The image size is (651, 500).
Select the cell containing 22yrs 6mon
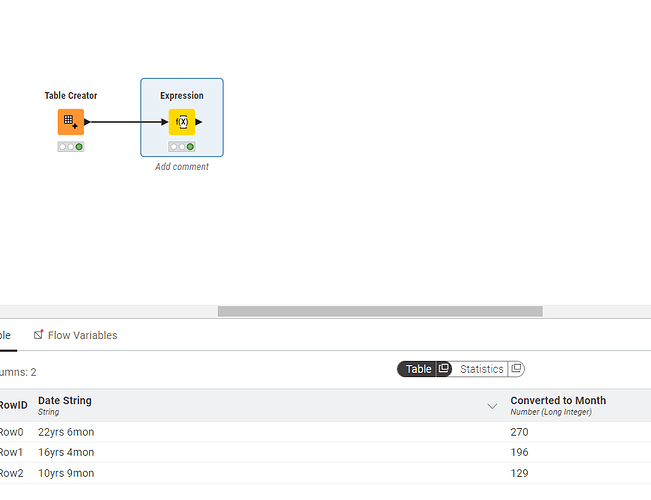point(66,432)
